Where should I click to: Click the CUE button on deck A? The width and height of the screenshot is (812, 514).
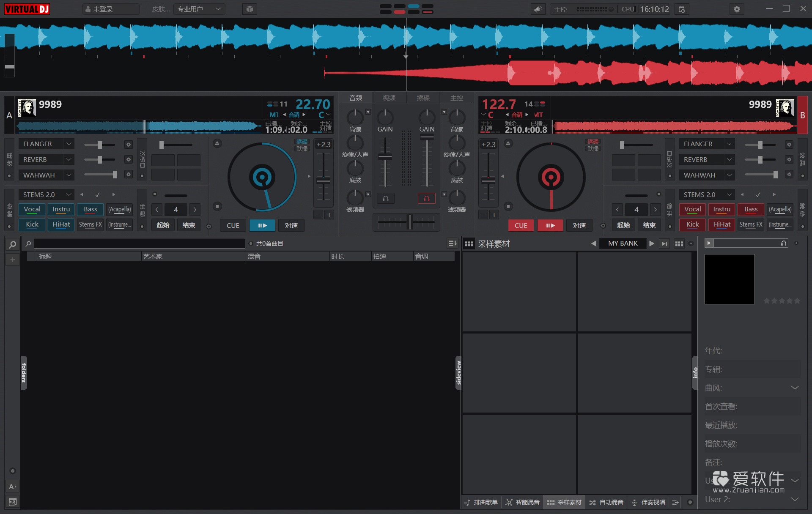pos(233,225)
